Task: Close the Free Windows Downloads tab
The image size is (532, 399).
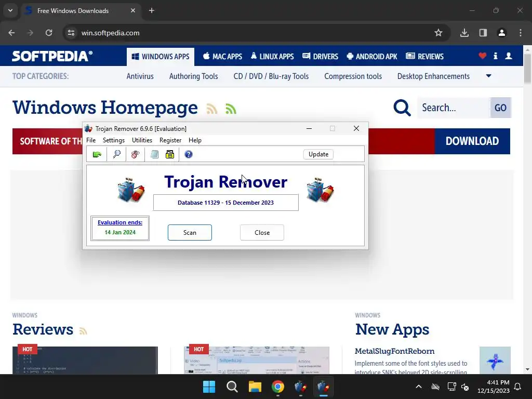Action: (x=133, y=10)
